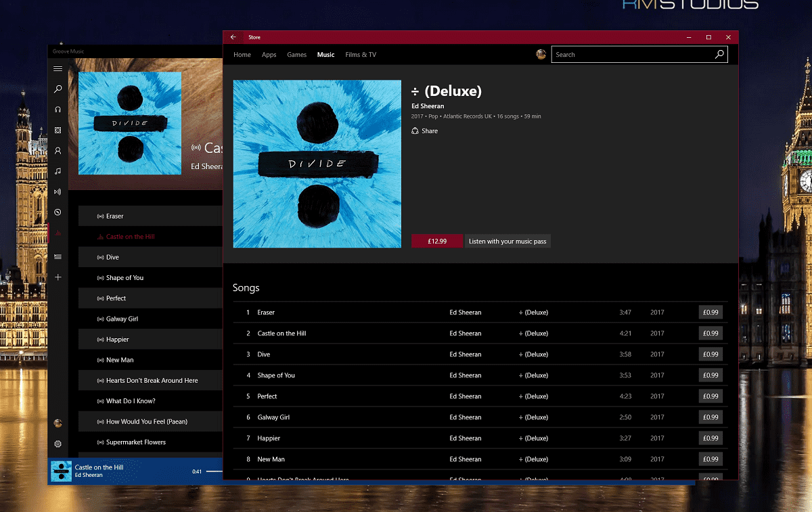Click the search icon in Groove sidebar
812x512 pixels.
tap(58, 89)
